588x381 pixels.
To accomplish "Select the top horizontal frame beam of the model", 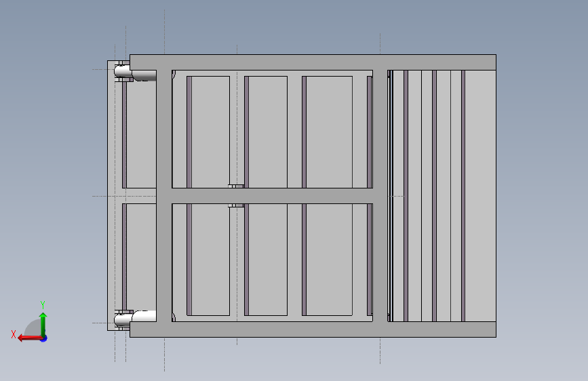I will 313,62.
